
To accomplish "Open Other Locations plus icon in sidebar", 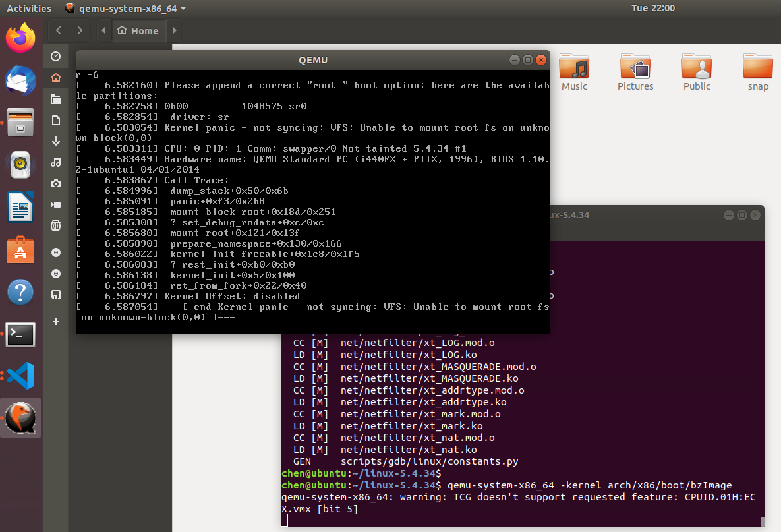I will (56, 322).
